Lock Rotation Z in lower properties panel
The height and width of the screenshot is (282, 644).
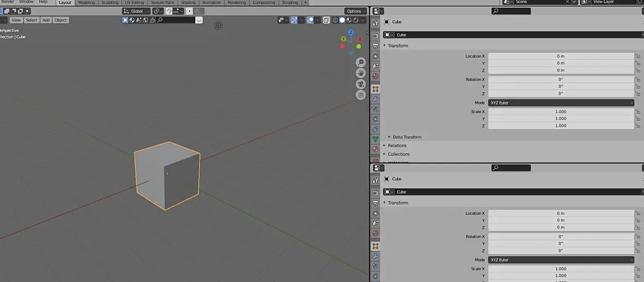click(637, 251)
